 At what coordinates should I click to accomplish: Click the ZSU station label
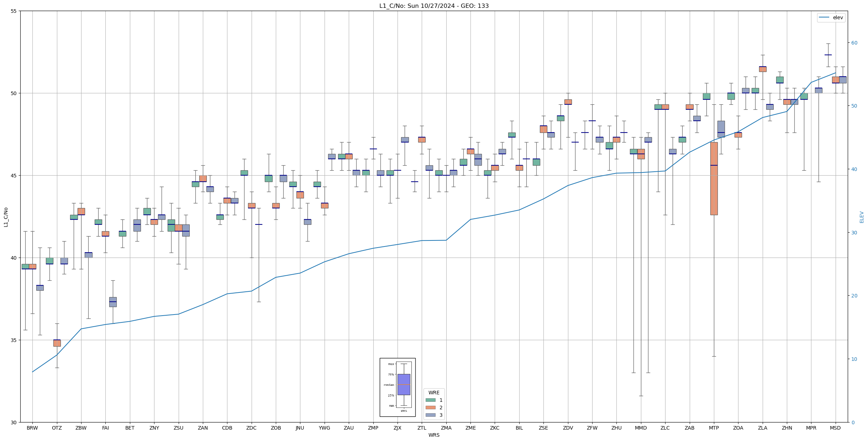(178, 428)
